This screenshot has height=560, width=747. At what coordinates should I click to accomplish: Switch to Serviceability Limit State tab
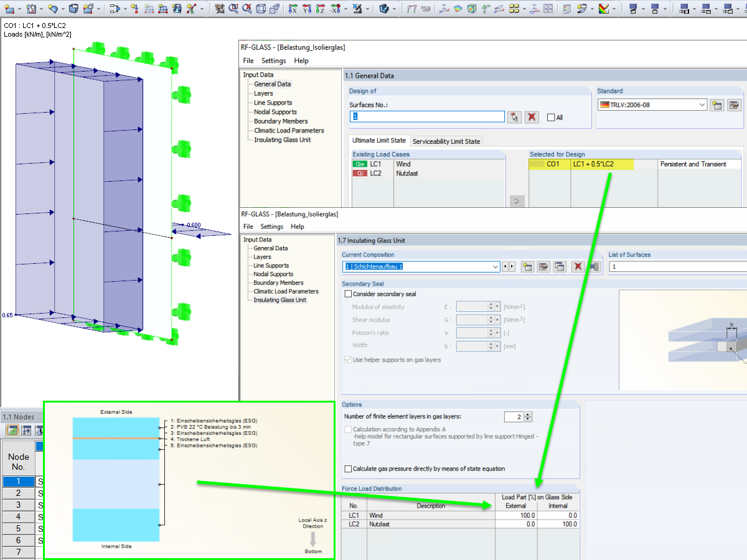tap(446, 141)
